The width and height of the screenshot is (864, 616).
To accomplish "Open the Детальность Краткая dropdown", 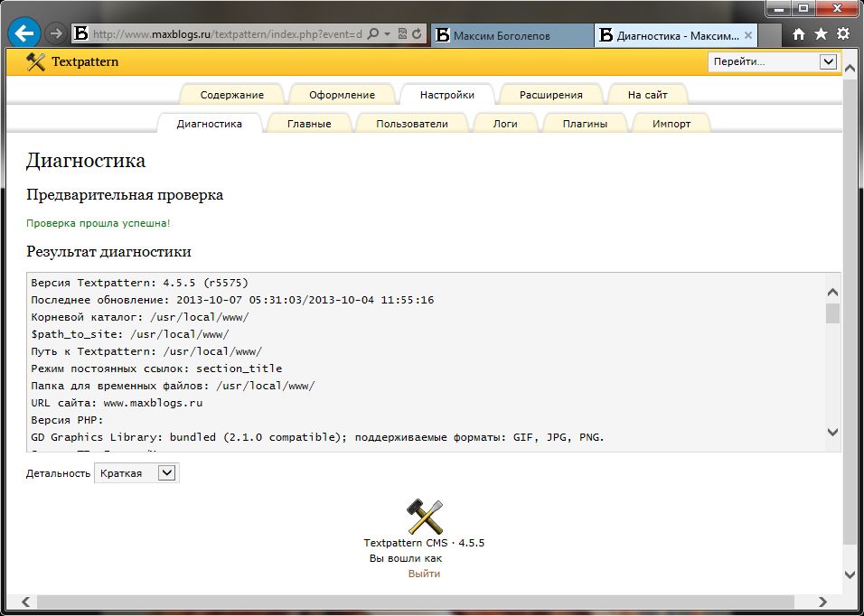I will click(136, 473).
